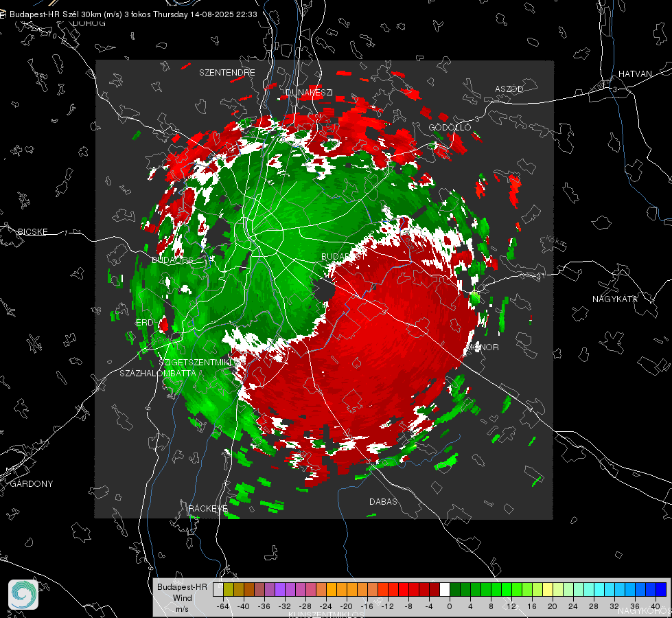This screenshot has height=618, width=672.
Task: Click the DOROG label at top left
Action: (89, 23)
